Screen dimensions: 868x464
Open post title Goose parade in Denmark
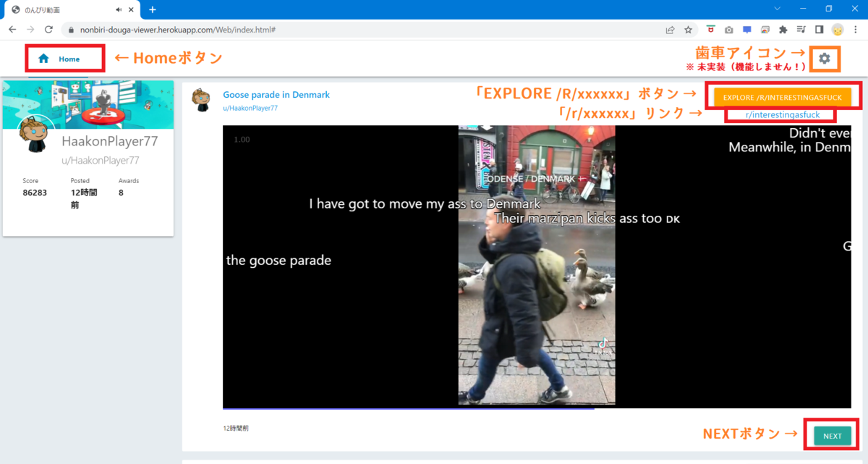point(276,95)
